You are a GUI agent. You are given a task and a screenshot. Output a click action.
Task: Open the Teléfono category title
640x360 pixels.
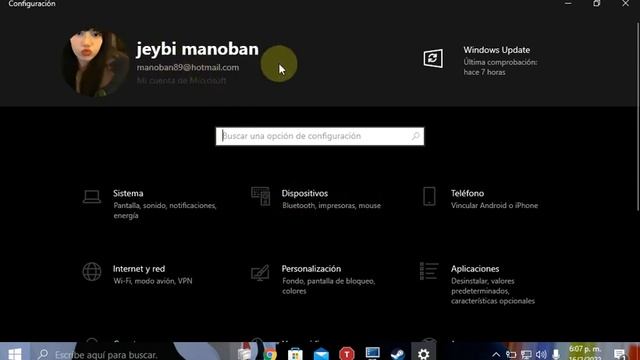click(x=467, y=193)
